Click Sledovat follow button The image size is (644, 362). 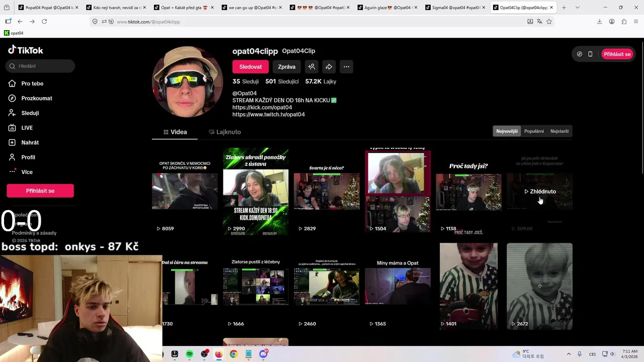coord(251,67)
